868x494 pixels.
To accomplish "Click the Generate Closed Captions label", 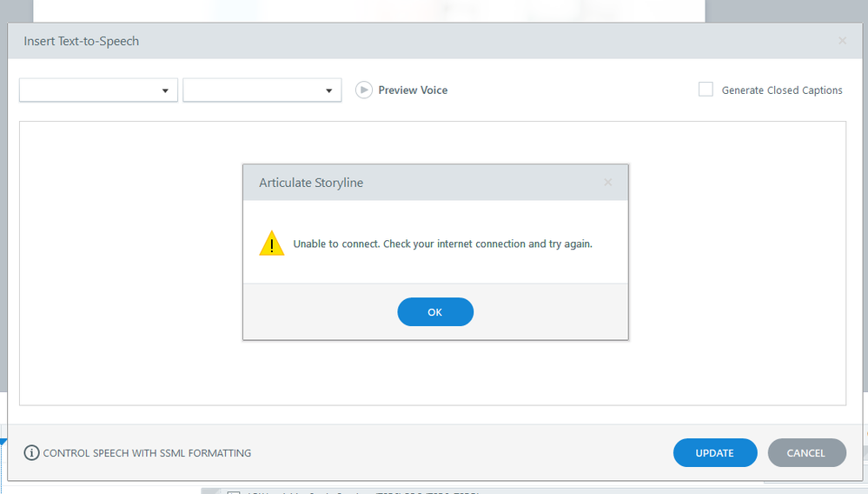I will pos(782,90).
